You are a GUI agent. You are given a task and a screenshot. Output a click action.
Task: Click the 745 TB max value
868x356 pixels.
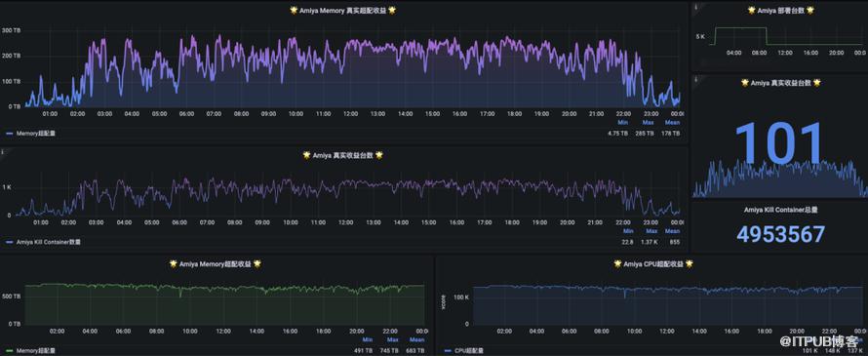(x=390, y=350)
